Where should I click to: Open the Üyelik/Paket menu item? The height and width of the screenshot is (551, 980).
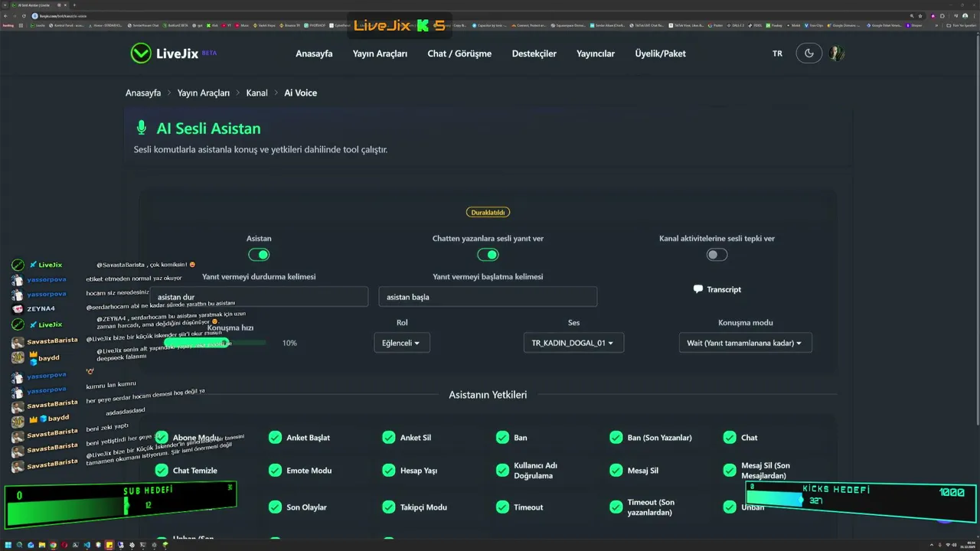660,54
